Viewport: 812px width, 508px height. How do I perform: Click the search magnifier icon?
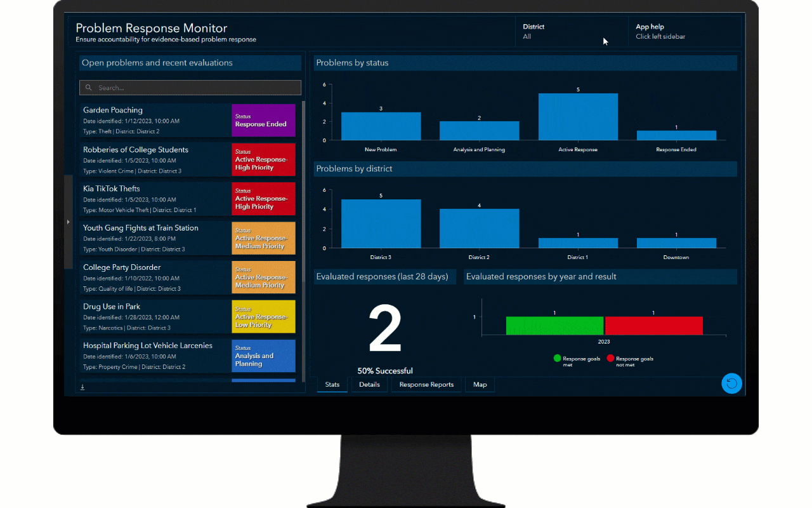pos(89,88)
